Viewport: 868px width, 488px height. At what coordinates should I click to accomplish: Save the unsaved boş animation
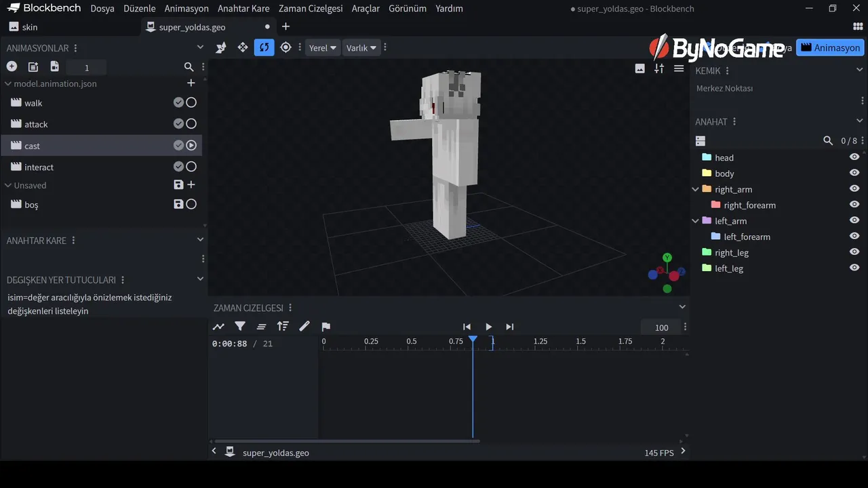(x=178, y=204)
